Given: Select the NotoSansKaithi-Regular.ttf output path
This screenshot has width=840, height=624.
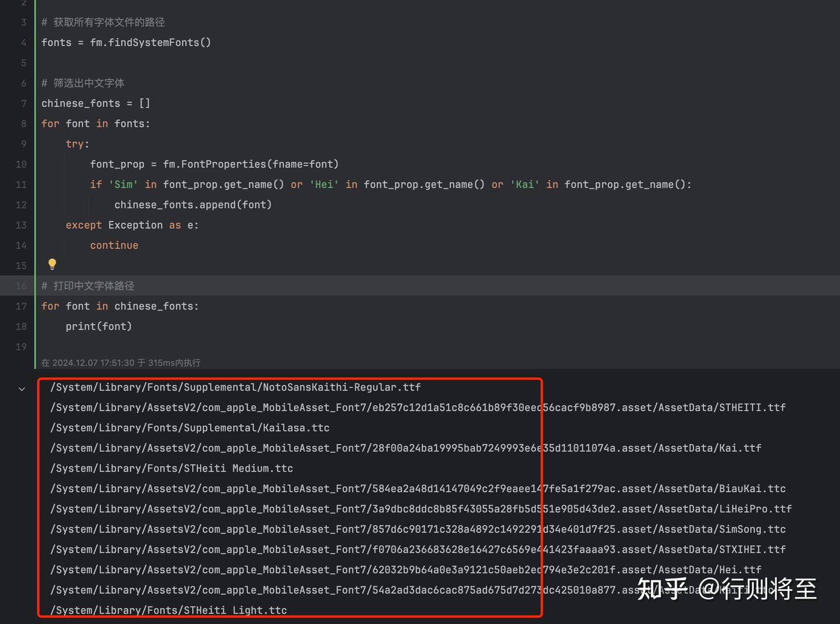Looking at the screenshot, I should [x=235, y=387].
